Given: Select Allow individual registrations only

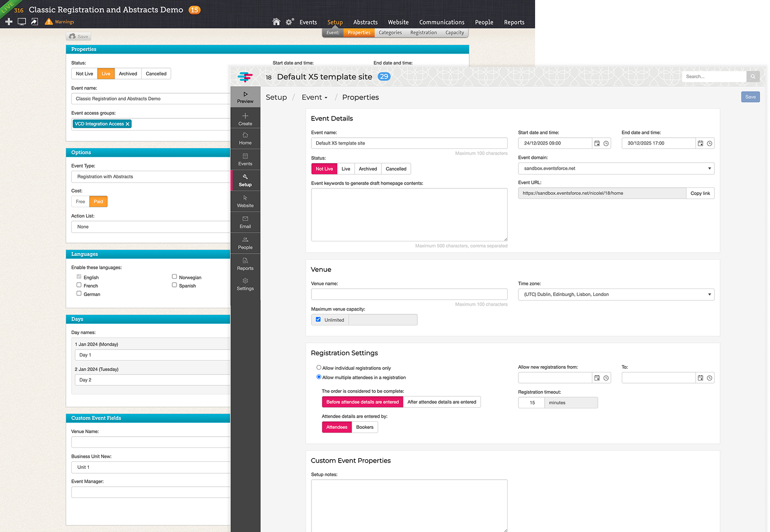Looking at the screenshot, I should (x=319, y=368).
